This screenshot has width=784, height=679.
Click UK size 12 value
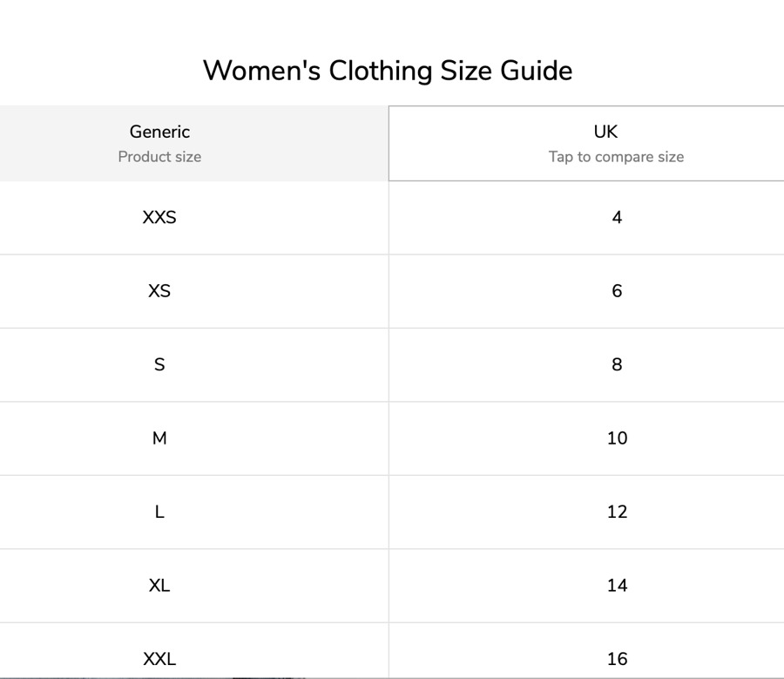point(617,513)
